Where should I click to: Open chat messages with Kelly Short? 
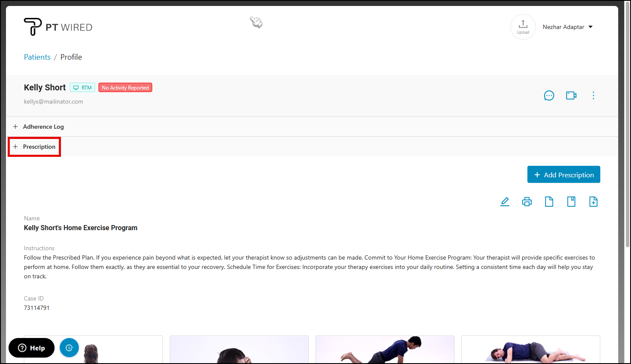[549, 95]
